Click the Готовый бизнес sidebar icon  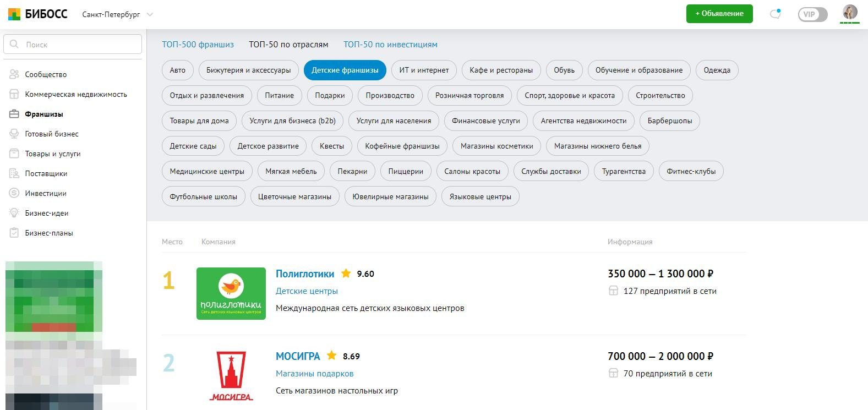(x=14, y=134)
